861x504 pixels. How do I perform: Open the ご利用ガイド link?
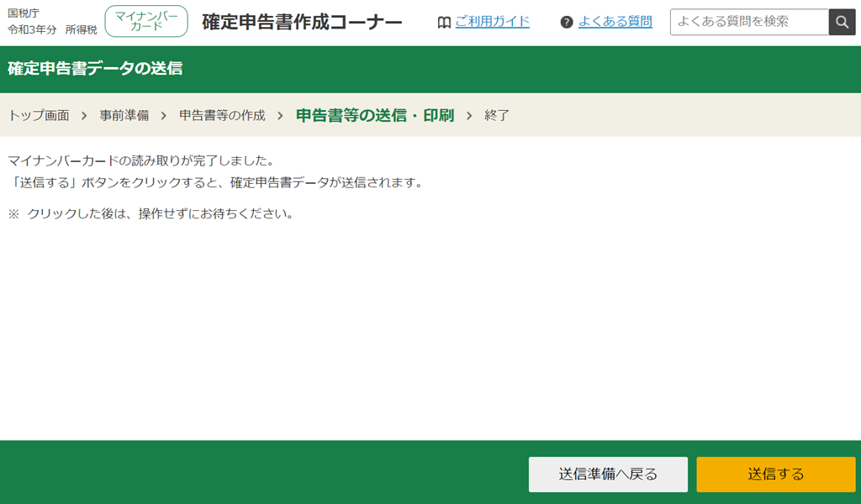(492, 22)
